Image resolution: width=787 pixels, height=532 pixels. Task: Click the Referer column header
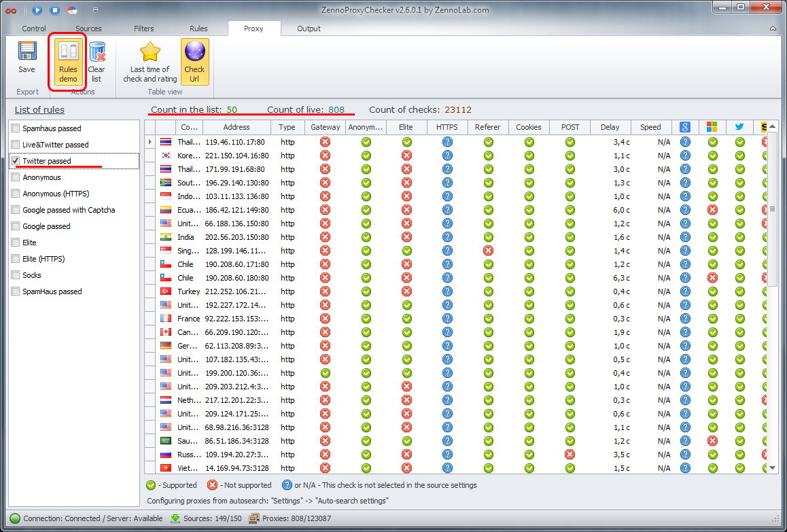click(488, 128)
